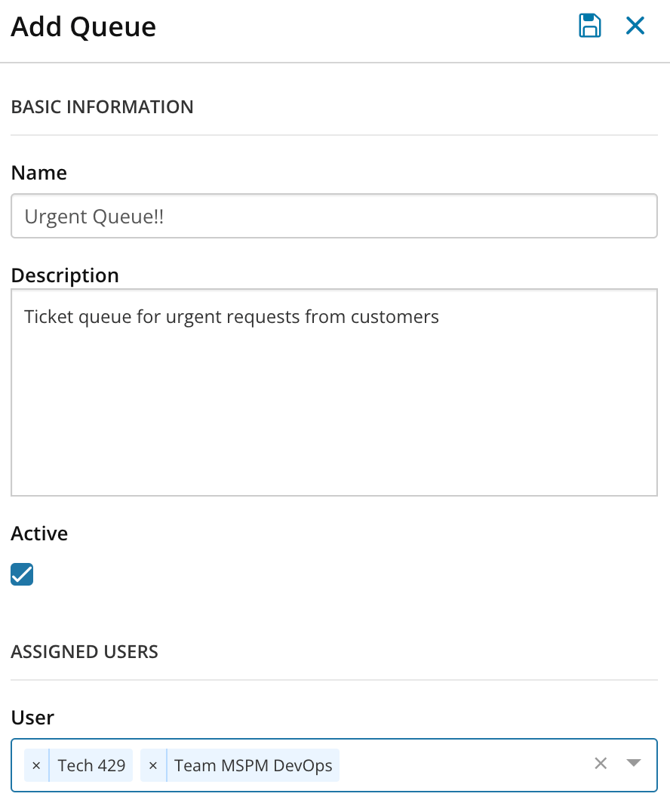Remove the Tech 429 user tag
Screen dimensions: 670x812
point(36,765)
